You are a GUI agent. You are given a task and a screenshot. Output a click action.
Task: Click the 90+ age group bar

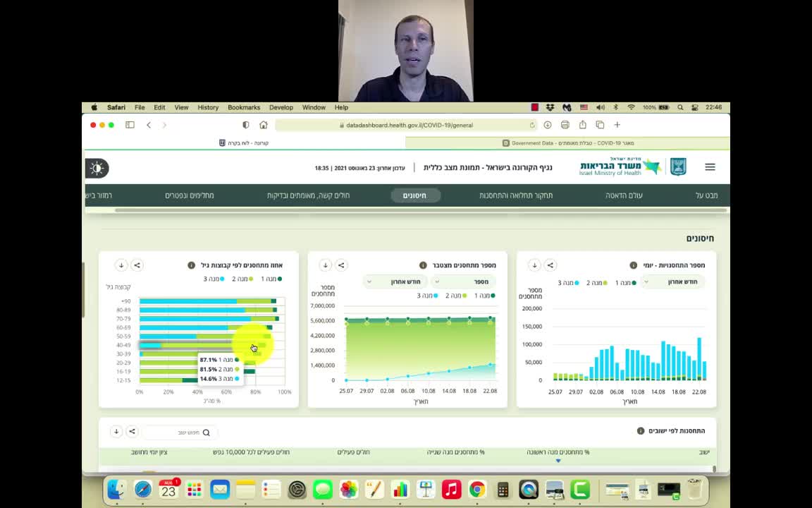[208, 301]
